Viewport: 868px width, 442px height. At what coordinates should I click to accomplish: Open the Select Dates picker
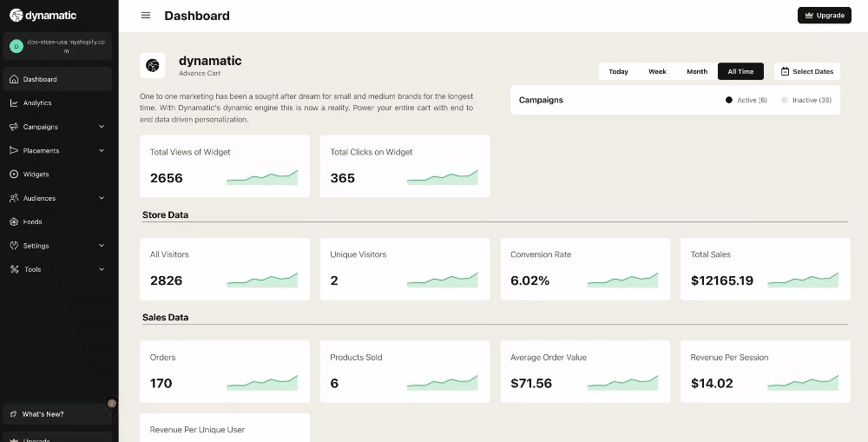pos(807,71)
